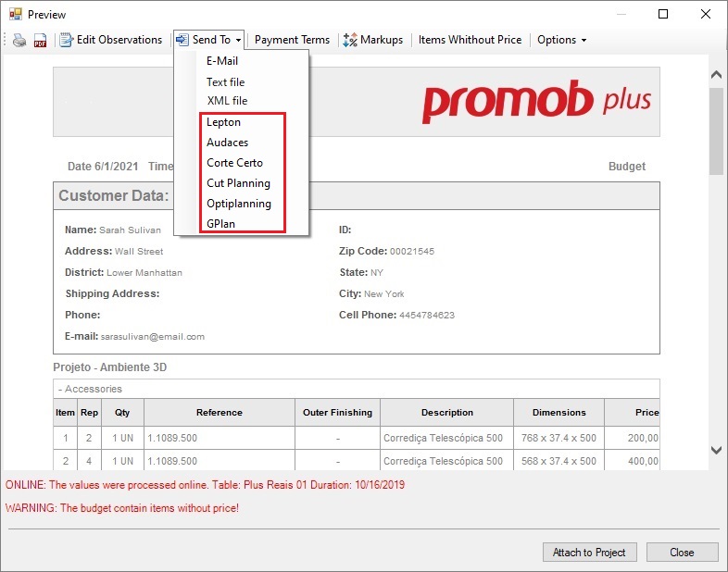This screenshot has height=572, width=728.
Task: Choose E-Mail from Send To menu
Action: pyautogui.click(x=222, y=61)
